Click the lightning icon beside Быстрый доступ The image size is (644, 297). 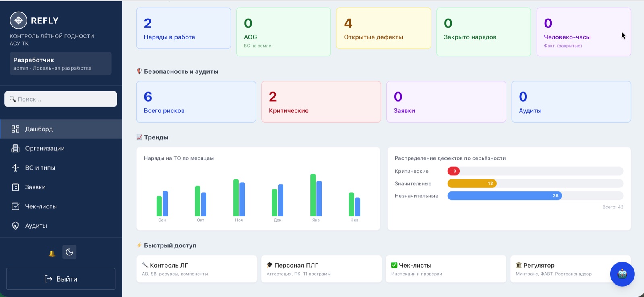coord(139,245)
